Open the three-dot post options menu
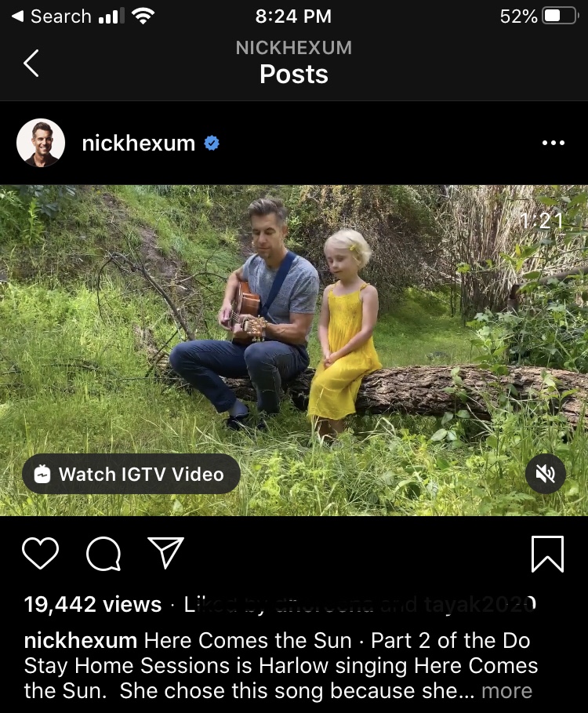 pos(553,143)
